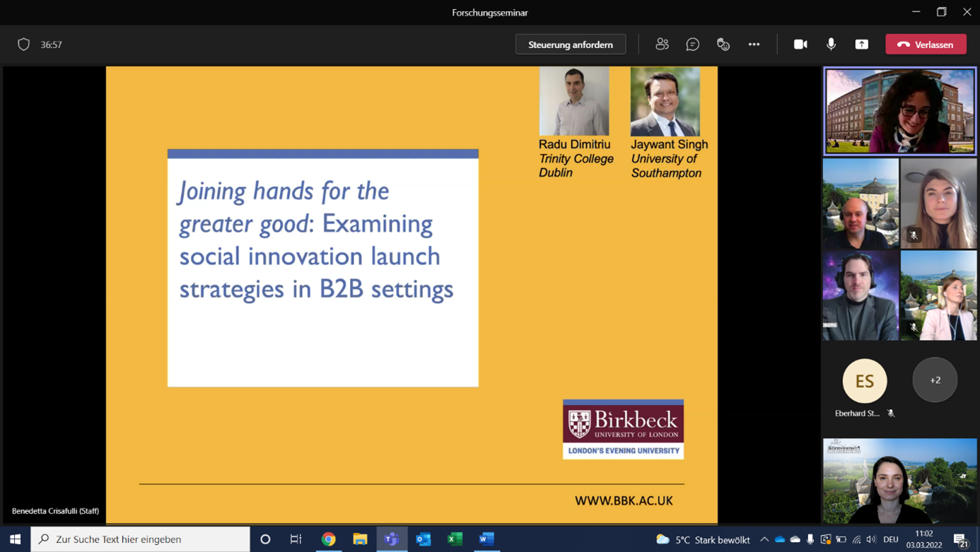Open Microsoft Teams in the taskbar
The image size is (980, 552).
pos(392,539)
